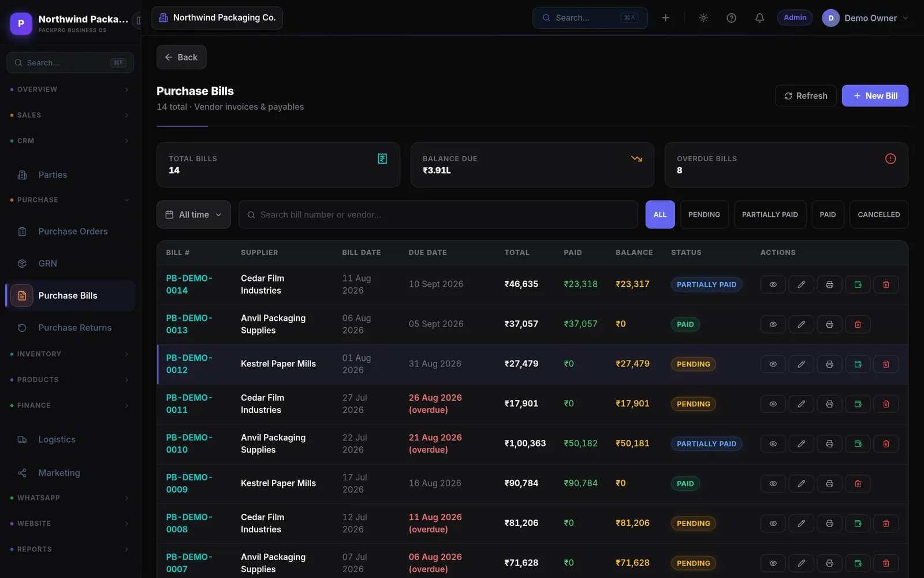
Task: Open Parties in sidebar
Action: point(70,175)
